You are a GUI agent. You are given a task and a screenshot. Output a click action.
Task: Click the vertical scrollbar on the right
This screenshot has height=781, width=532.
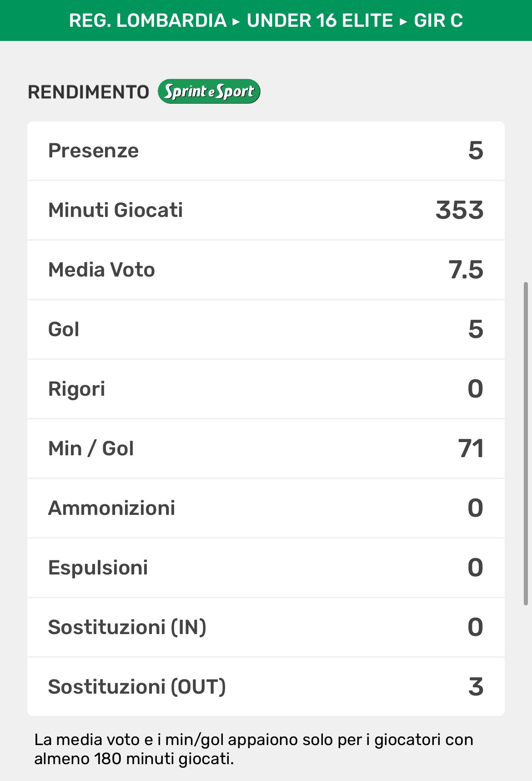[x=526, y=443]
